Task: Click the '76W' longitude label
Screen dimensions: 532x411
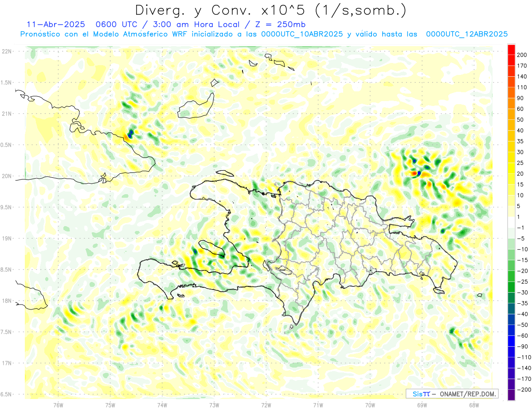Action: (x=58, y=404)
